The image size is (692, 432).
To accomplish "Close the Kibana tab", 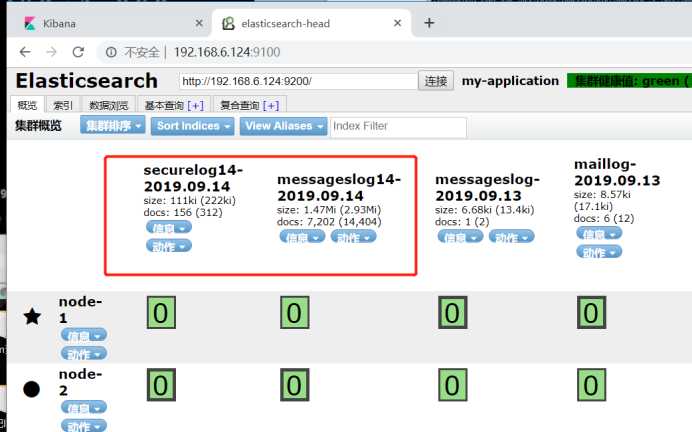I will [199, 23].
